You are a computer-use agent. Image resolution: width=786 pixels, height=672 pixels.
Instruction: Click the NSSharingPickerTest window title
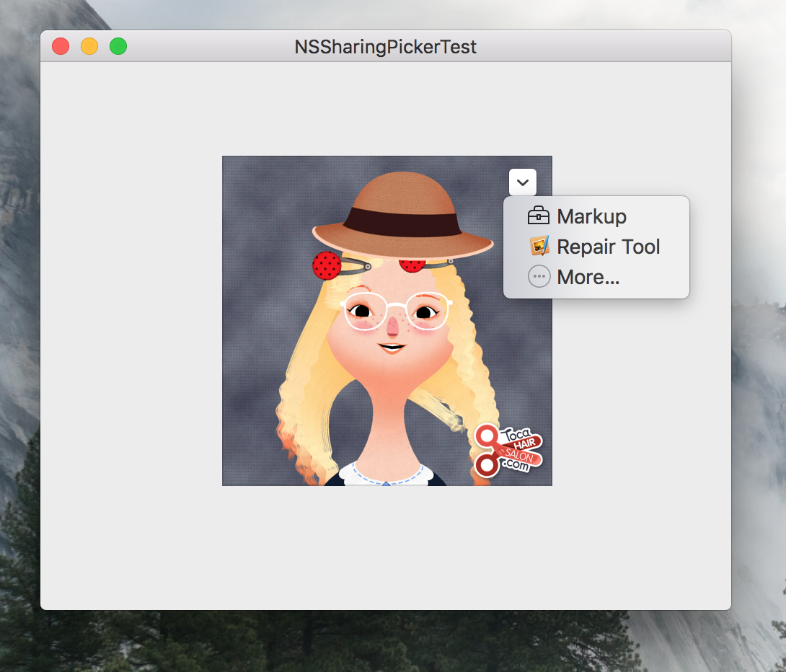click(x=385, y=47)
